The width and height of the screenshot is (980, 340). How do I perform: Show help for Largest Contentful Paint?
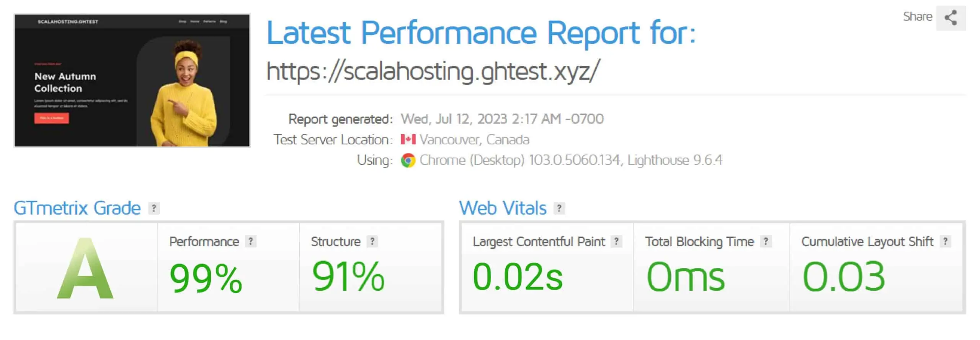click(616, 241)
